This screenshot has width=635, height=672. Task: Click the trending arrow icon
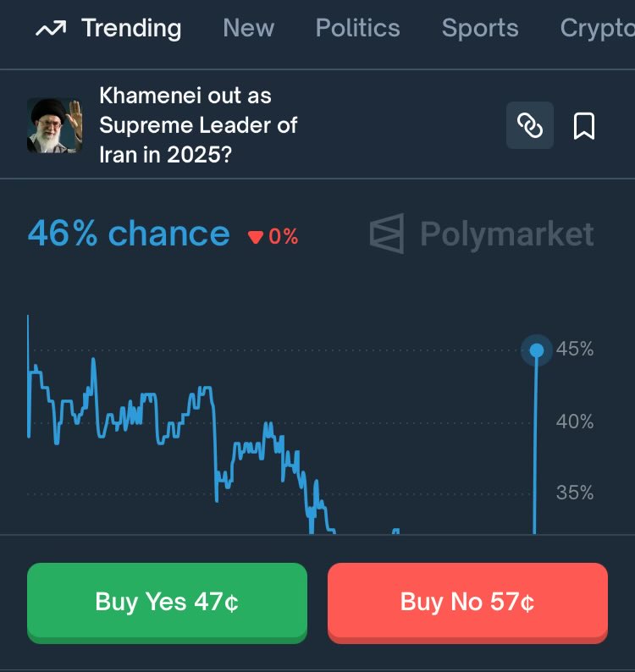tap(51, 29)
